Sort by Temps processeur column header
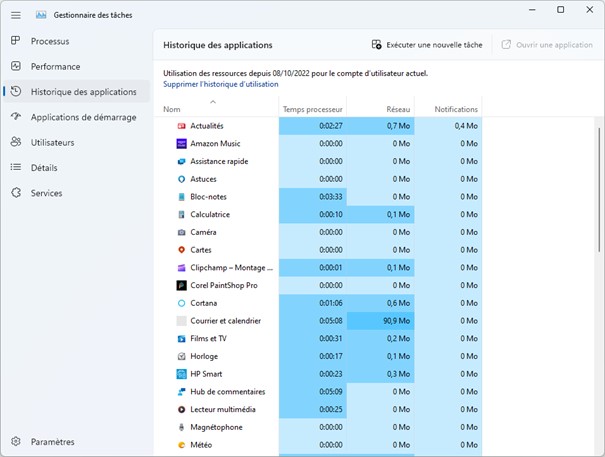 312,109
